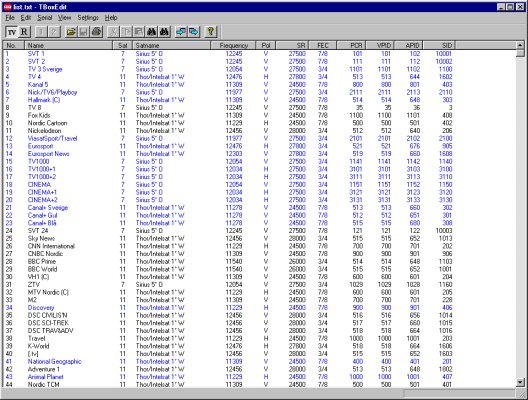Click the APID column header
Viewport: 528px width, 400px height.
408,45
